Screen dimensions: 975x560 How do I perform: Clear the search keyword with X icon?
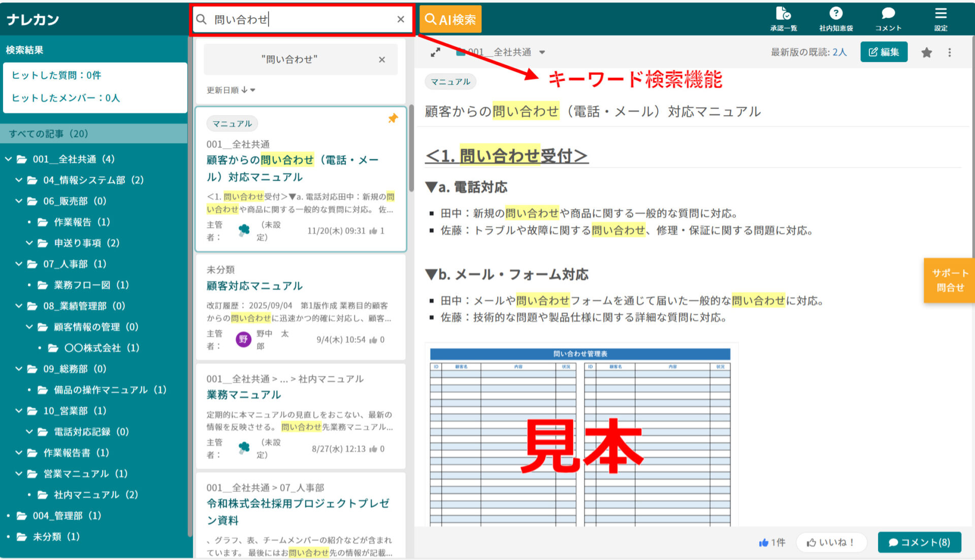(x=401, y=19)
